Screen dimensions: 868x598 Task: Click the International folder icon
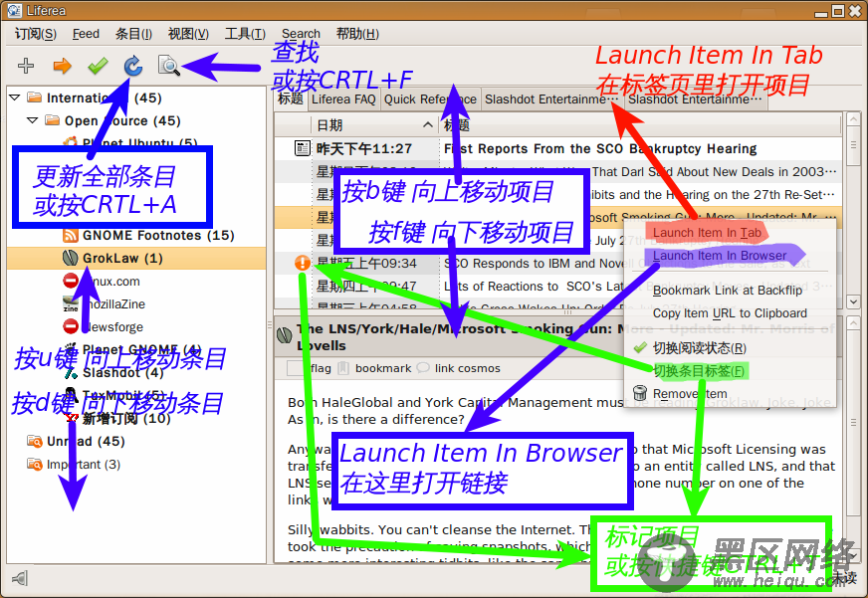35,98
